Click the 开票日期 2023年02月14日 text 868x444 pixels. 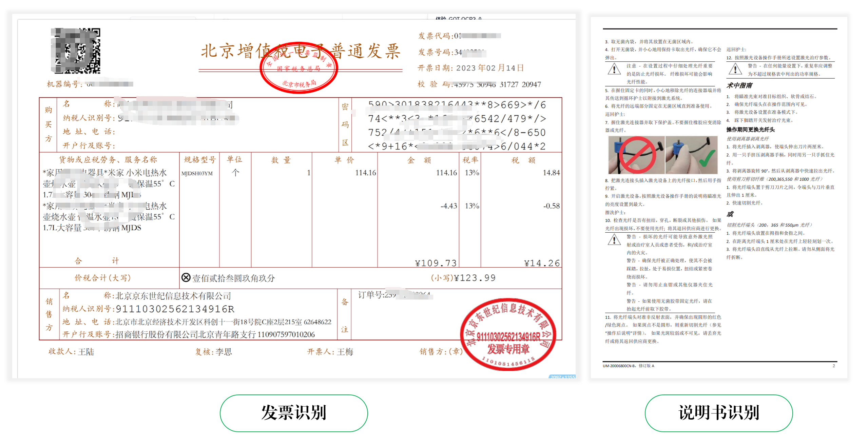click(470, 68)
